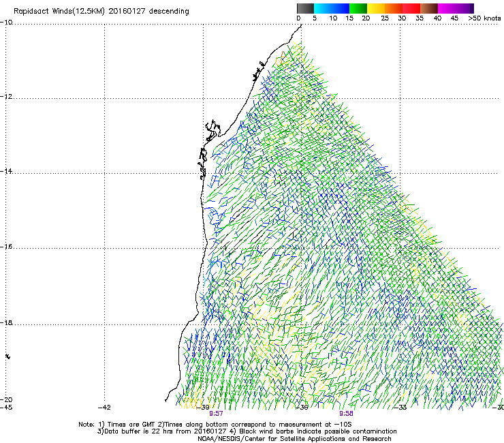The width and height of the screenshot is (504, 443).
Task: Select the gray 0-5 knots legend segment
Action: tap(305, 8)
